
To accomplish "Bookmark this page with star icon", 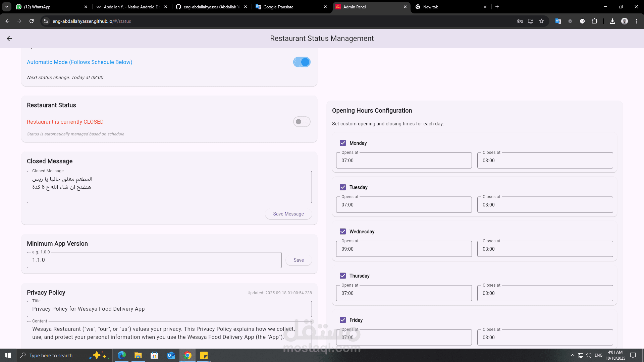I will tap(541, 21).
